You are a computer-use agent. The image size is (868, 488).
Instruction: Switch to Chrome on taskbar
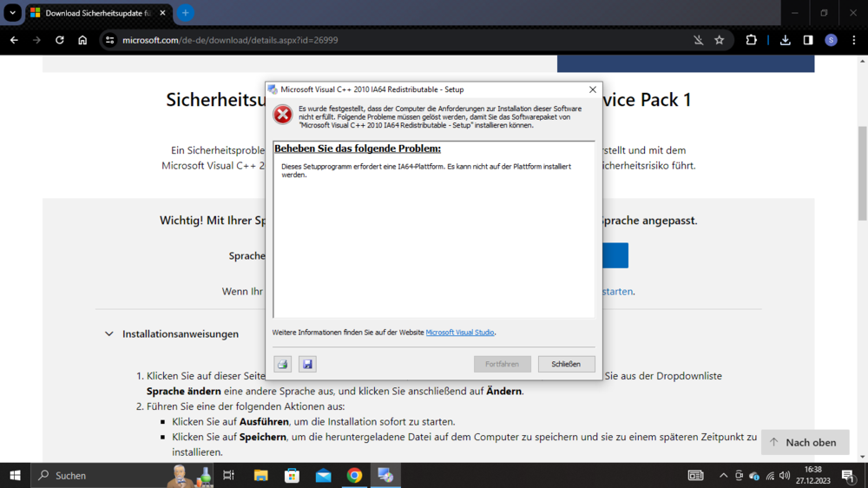(x=354, y=475)
